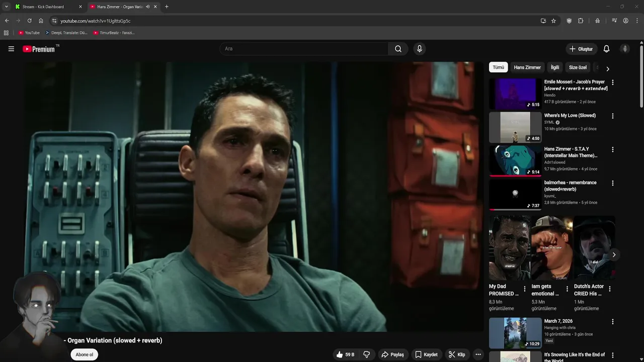This screenshot has height=362, width=644.
Task: Open options for It's Snowing video
Action: [x=612, y=355]
